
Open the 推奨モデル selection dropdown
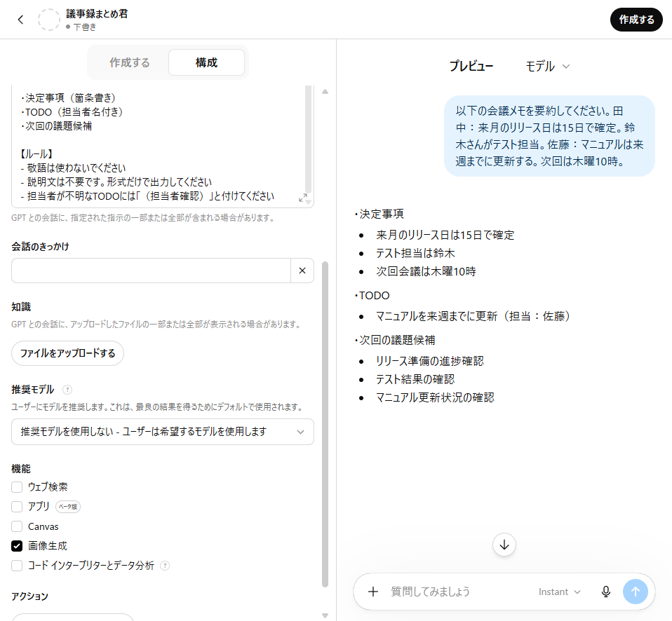click(x=163, y=432)
